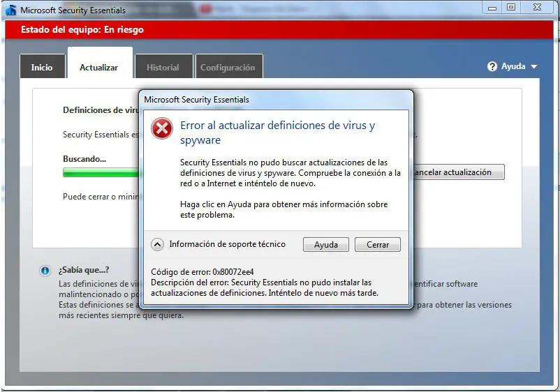Click the blue info icon beside ¿Sabía que...?

(x=45, y=271)
